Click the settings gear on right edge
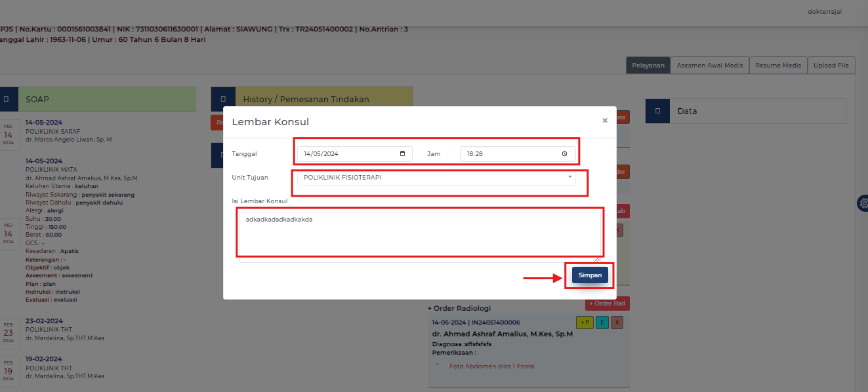 (x=863, y=204)
